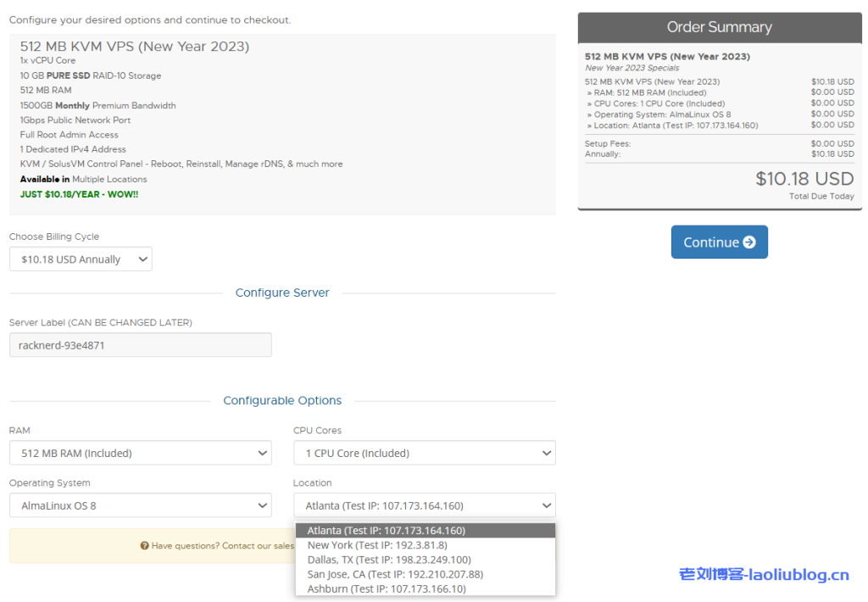Screen dimensions: 868x602
Task: Click the $10.18 USD total amount
Action: click(804, 179)
